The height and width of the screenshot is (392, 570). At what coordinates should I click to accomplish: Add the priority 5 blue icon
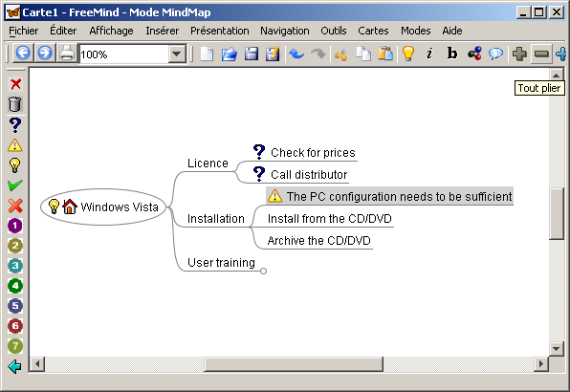tap(15, 306)
